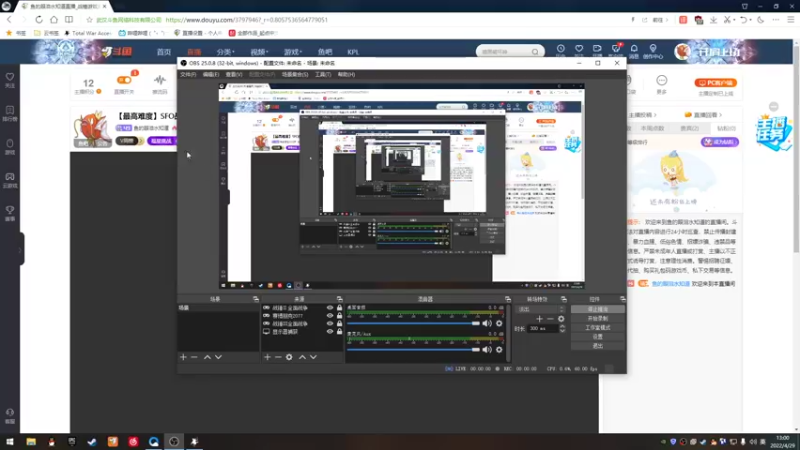Open the OBS 帮助(H) menu
This screenshot has height=450, width=800.
[x=346, y=74]
